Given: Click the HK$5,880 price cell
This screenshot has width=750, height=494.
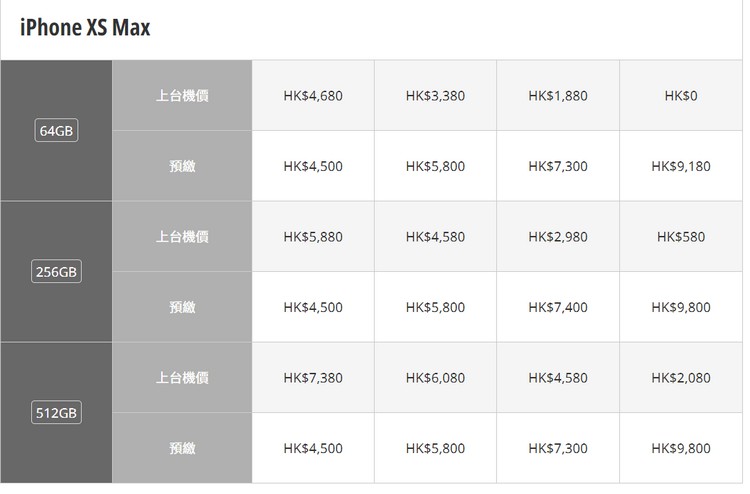Looking at the screenshot, I should click(x=313, y=237).
